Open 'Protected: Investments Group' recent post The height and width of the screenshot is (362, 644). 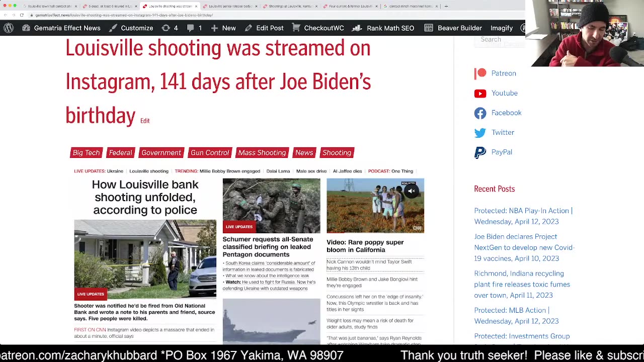pyautogui.click(x=522, y=336)
